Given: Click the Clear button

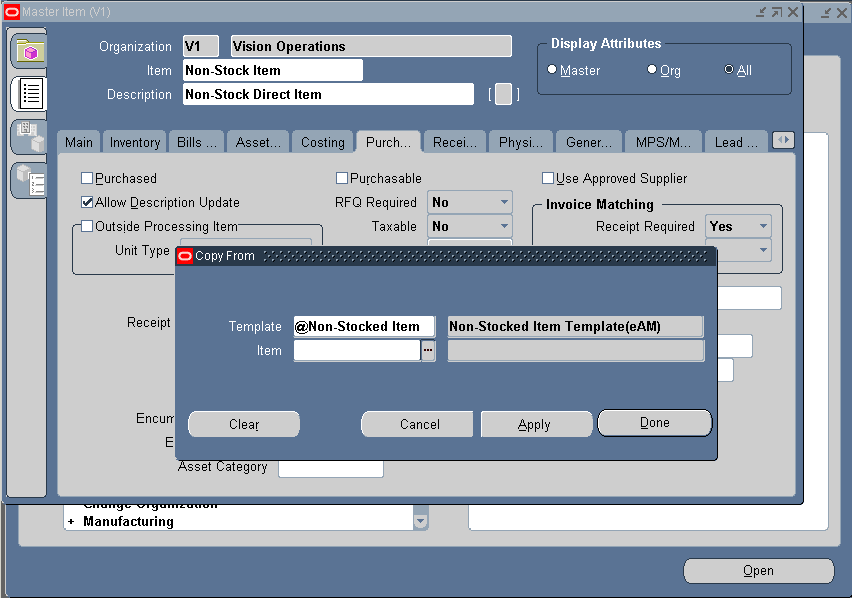Looking at the screenshot, I should (x=244, y=424).
